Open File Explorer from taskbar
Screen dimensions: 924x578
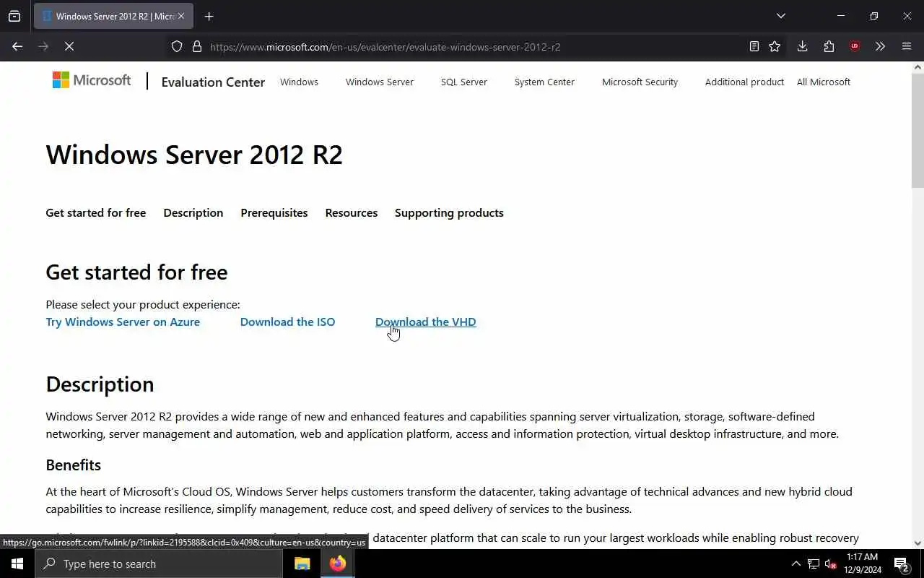(302, 564)
